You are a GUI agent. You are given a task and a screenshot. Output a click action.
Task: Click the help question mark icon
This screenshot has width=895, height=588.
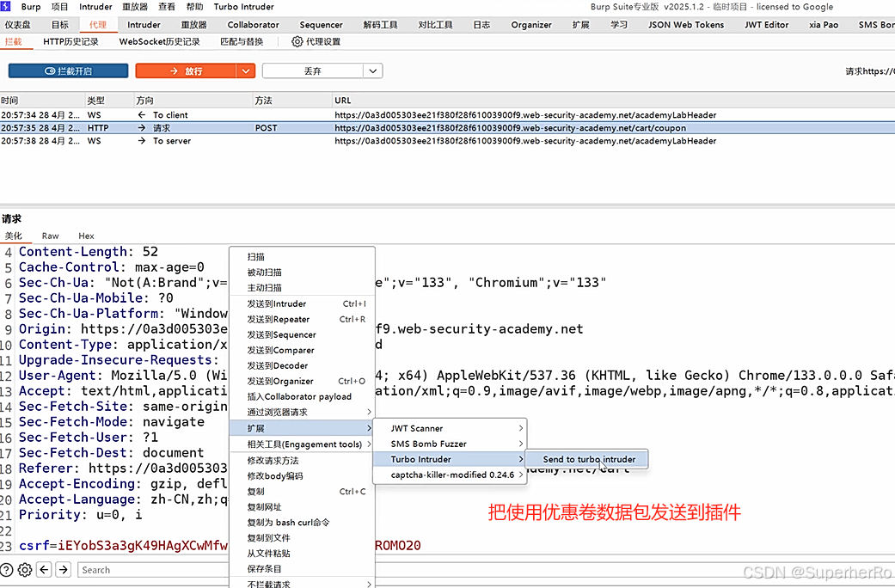click(6, 570)
